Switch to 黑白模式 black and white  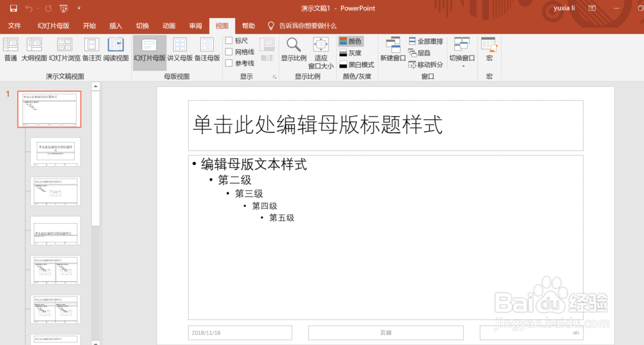pos(357,64)
